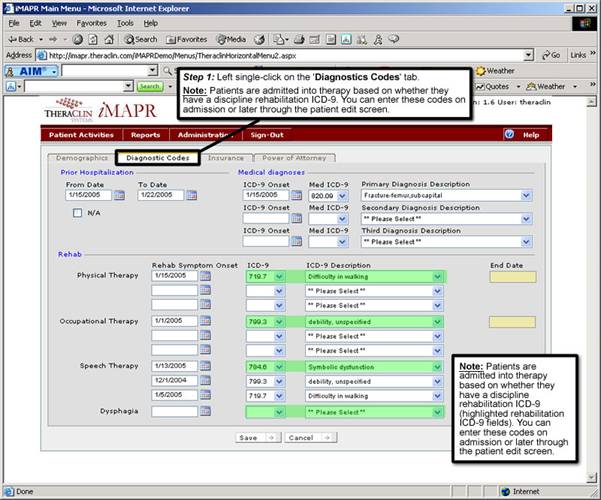
Task: Click the Physical Therapy End Date field
Action: (512, 276)
